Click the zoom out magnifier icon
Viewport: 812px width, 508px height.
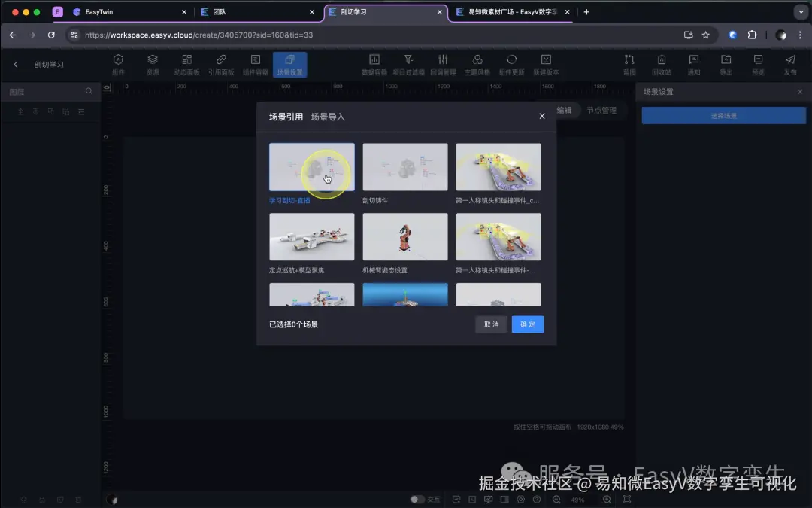[x=556, y=499]
